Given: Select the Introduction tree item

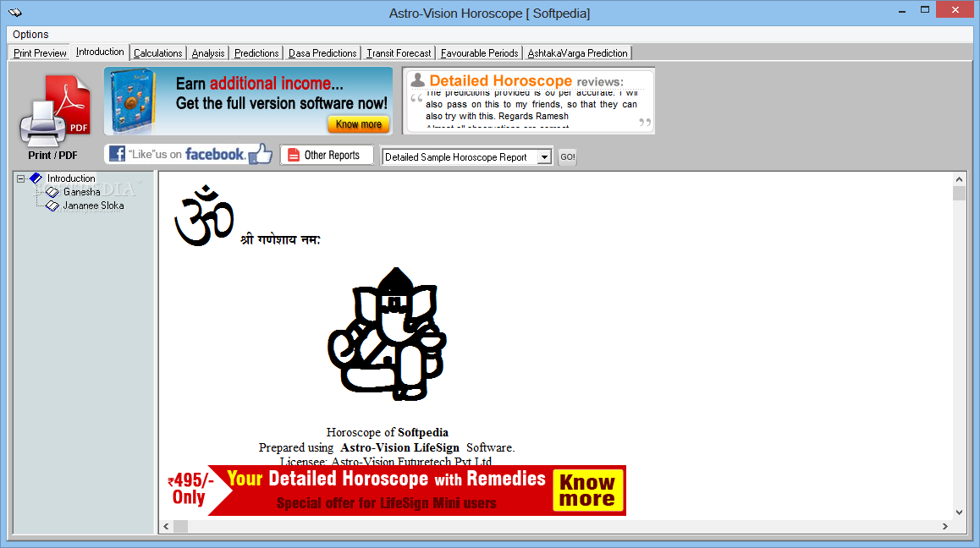Looking at the screenshot, I should (x=71, y=178).
